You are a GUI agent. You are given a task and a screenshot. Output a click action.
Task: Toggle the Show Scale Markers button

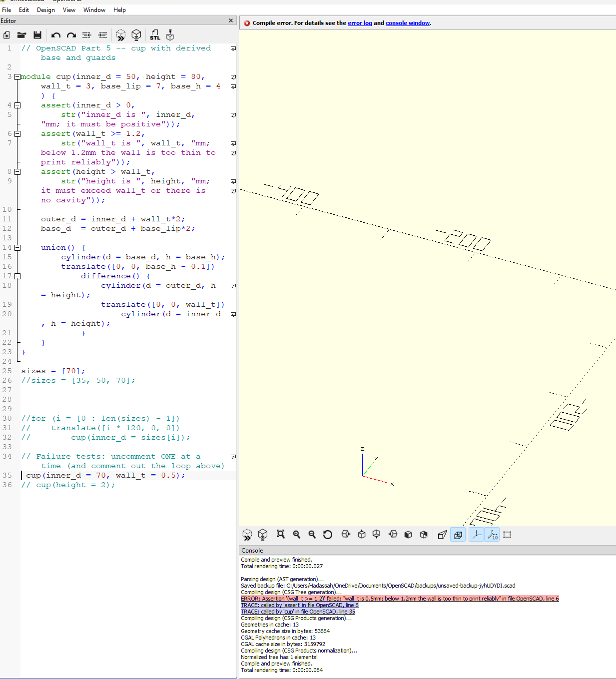click(492, 535)
